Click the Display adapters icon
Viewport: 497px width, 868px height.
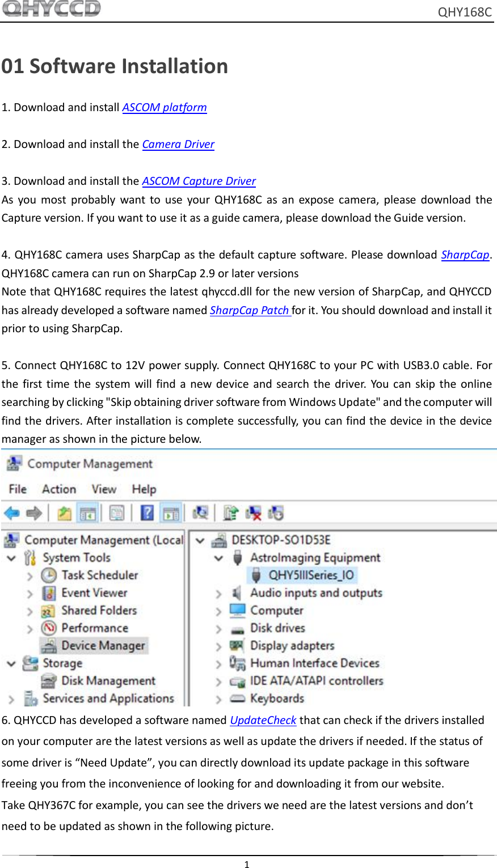pos(237,646)
